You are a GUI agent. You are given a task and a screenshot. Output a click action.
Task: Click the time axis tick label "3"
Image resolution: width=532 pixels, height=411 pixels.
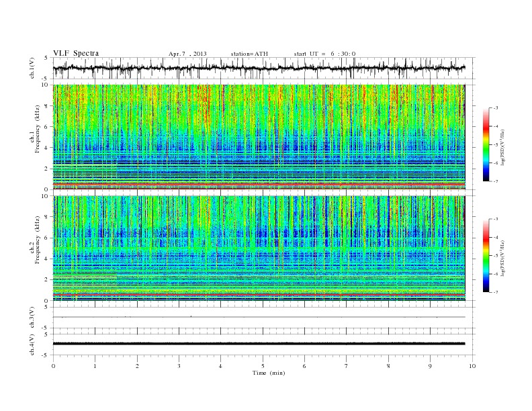[x=179, y=366]
